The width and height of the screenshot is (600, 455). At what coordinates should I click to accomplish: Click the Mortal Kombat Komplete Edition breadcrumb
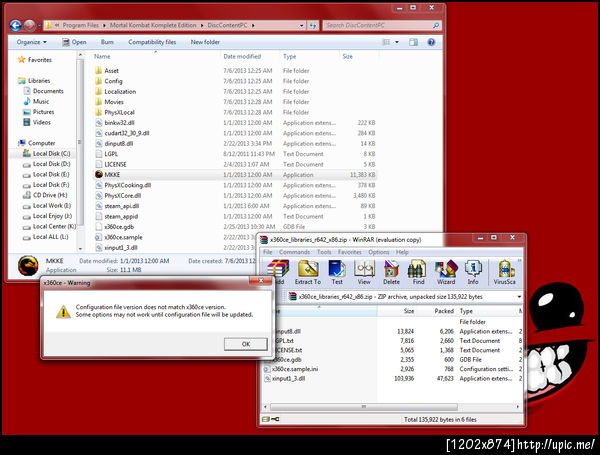(x=153, y=25)
